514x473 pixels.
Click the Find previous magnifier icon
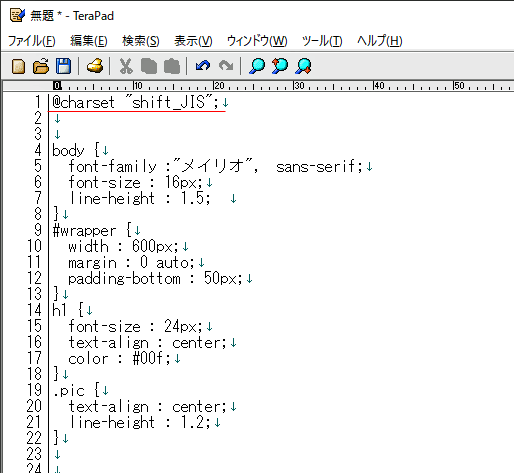point(280,66)
